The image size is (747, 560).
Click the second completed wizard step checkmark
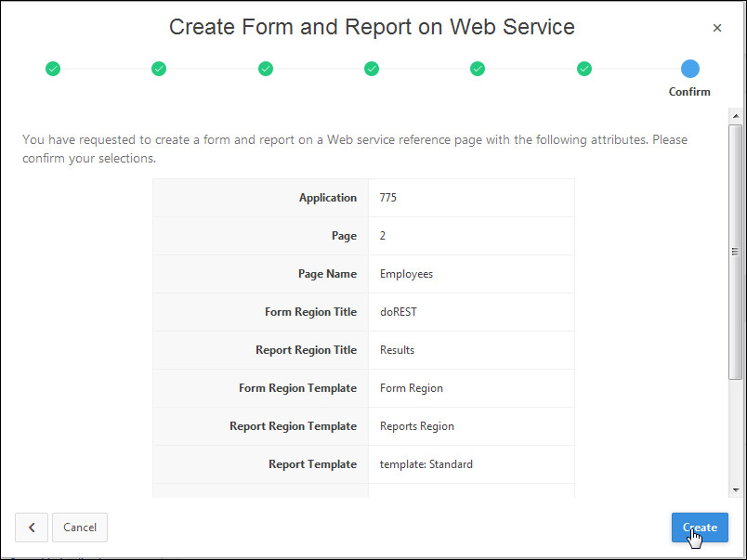(x=159, y=68)
